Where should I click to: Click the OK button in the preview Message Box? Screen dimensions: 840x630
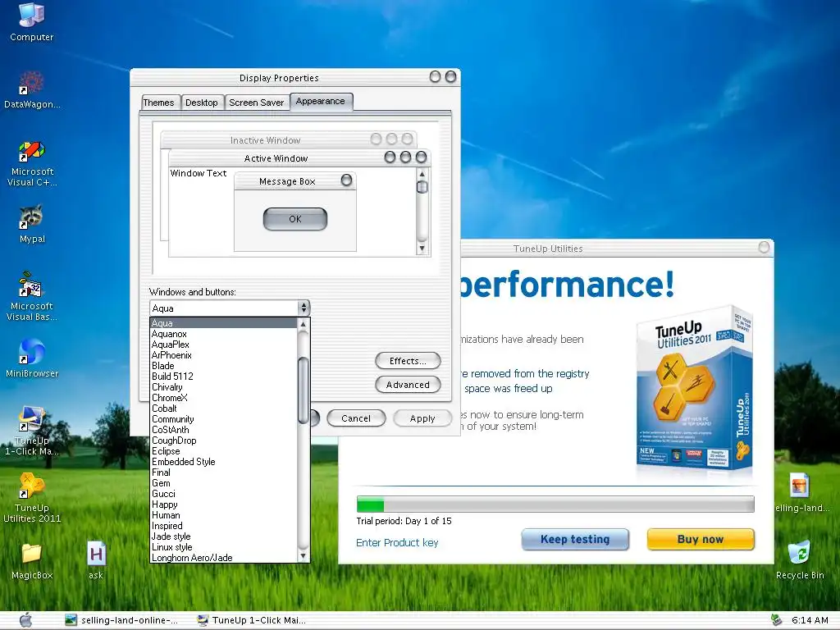point(295,219)
